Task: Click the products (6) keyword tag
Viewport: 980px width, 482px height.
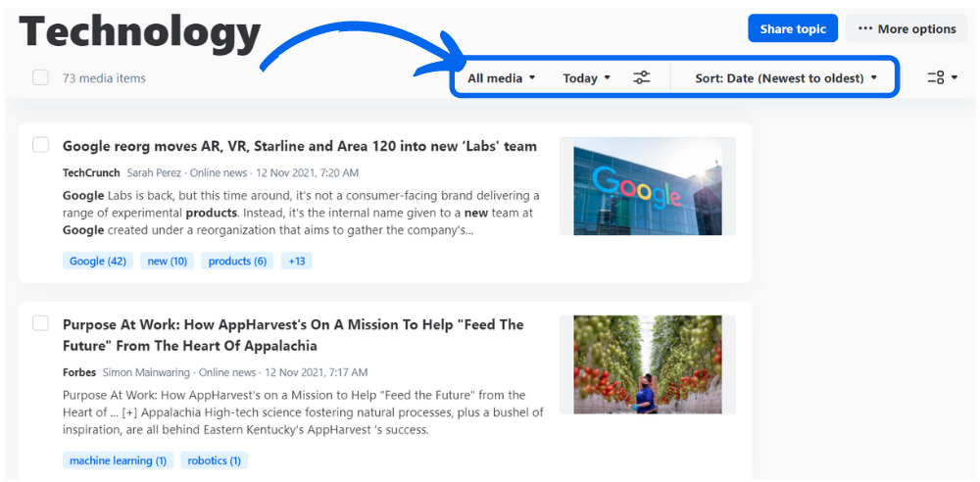Action: [x=237, y=261]
